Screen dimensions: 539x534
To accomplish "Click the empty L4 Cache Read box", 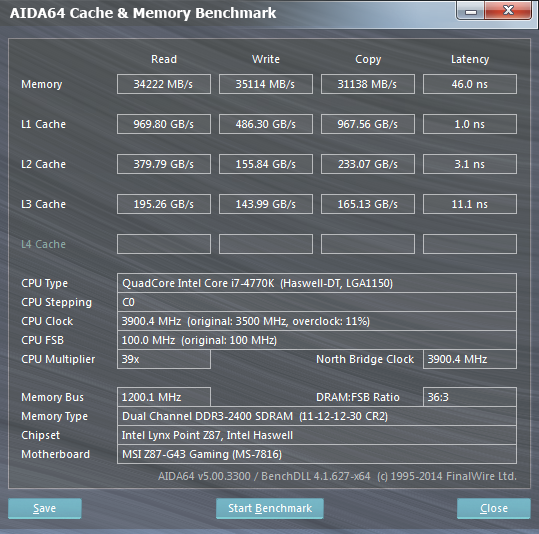I will point(164,244).
